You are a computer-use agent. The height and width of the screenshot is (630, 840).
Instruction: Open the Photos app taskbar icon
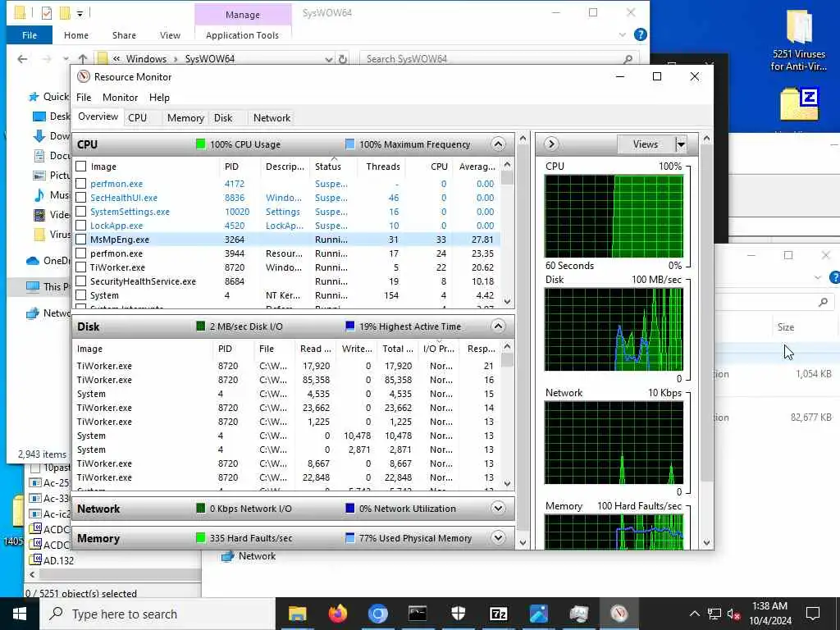tap(538, 614)
